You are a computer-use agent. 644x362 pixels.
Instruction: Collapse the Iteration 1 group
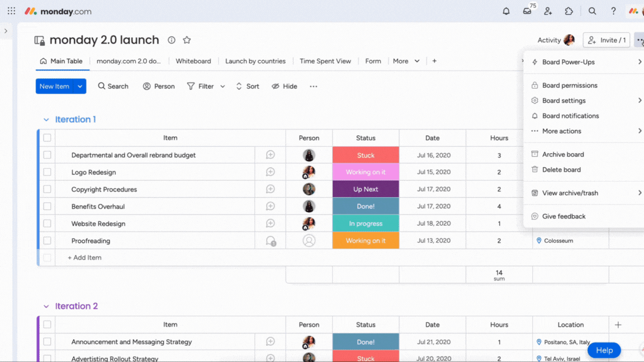click(46, 120)
